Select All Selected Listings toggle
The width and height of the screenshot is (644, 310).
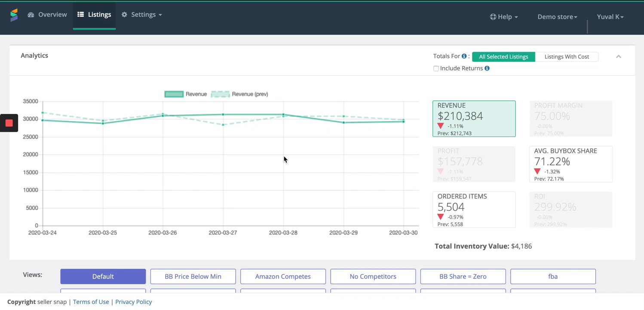[503, 57]
